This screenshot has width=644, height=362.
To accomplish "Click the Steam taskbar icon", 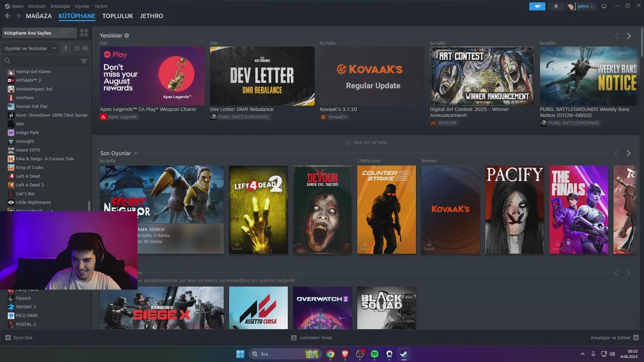I will pos(404,354).
